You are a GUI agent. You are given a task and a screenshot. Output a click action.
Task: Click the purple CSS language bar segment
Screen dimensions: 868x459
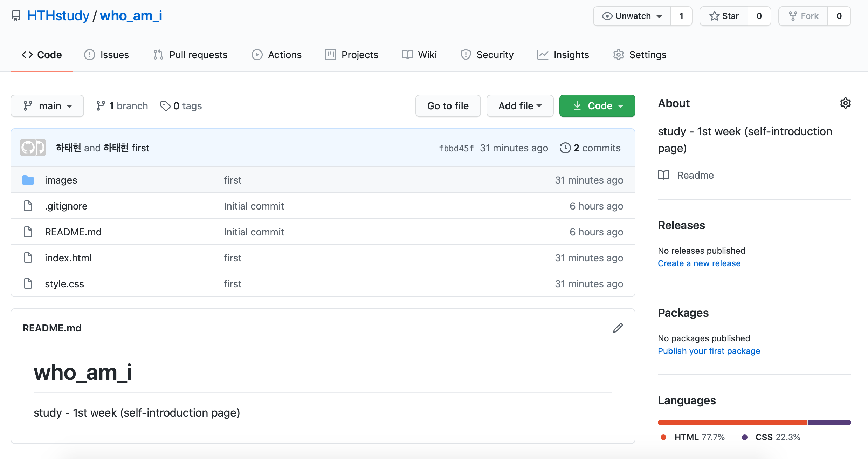point(830,423)
